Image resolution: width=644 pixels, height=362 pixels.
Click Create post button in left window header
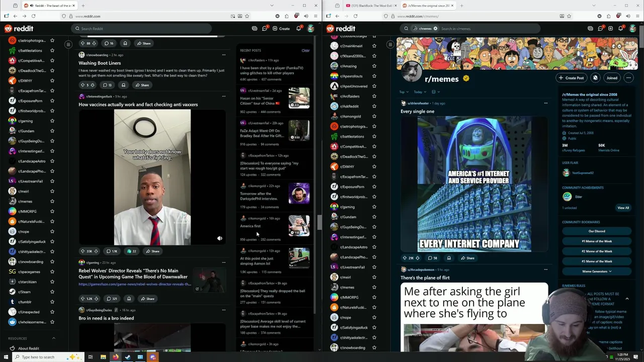coord(281,29)
